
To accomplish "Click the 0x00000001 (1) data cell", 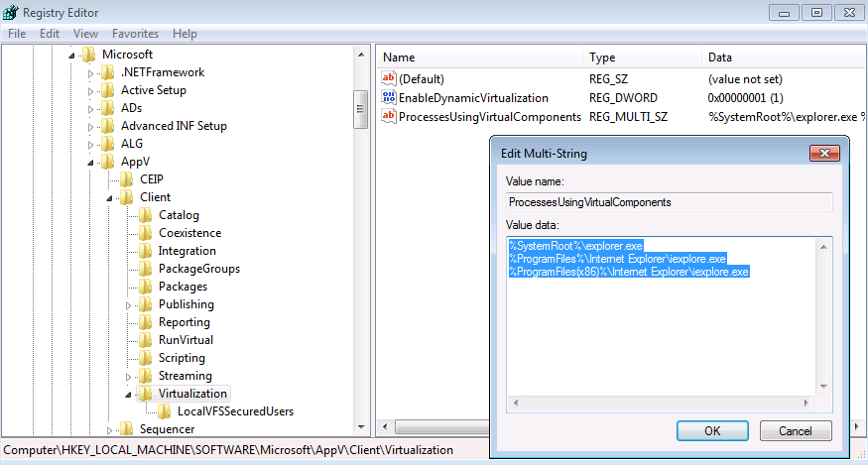I will coord(745,98).
